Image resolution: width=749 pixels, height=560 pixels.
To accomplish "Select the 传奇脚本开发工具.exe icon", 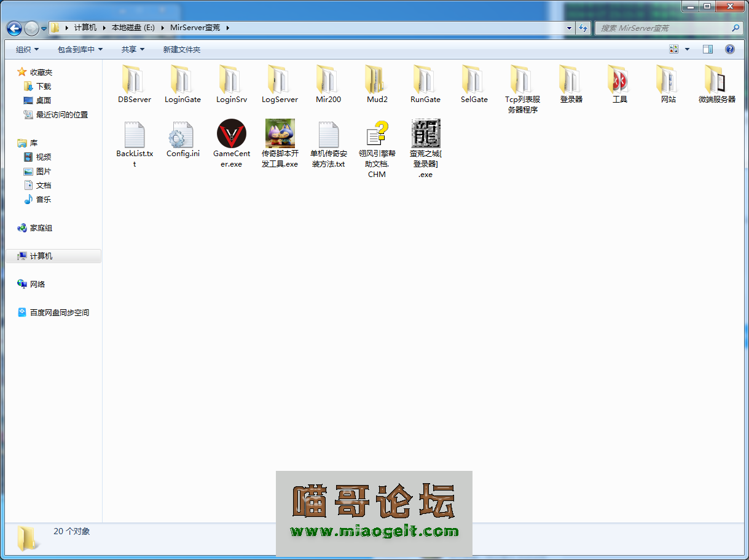I will click(280, 133).
